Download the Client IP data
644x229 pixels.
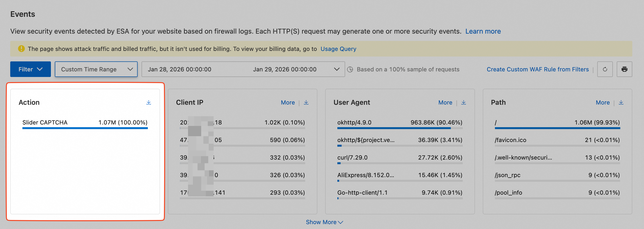click(306, 103)
